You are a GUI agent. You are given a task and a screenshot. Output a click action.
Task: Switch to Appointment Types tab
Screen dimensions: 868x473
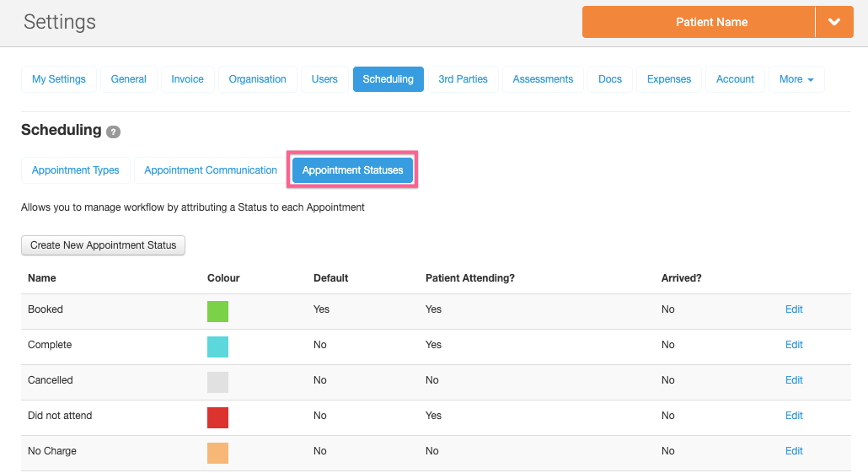(76, 170)
